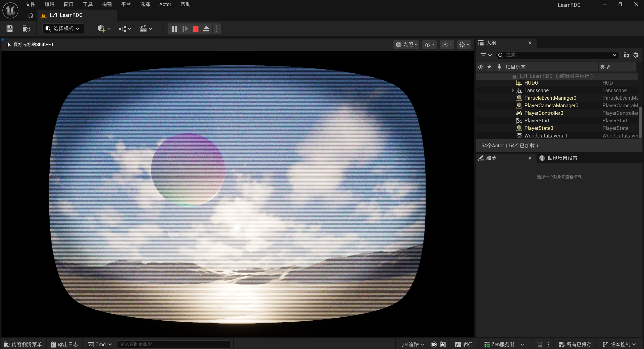644x349 pixels.
Task: Eject from the player controller
Action: pyautogui.click(x=206, y=29)
